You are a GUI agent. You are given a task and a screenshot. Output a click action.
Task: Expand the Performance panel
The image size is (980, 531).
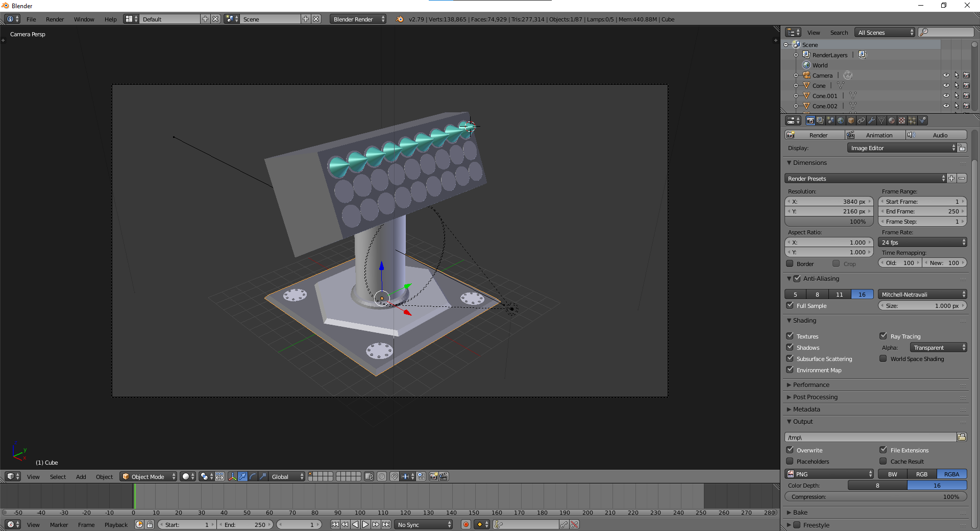tap(811, 384)
